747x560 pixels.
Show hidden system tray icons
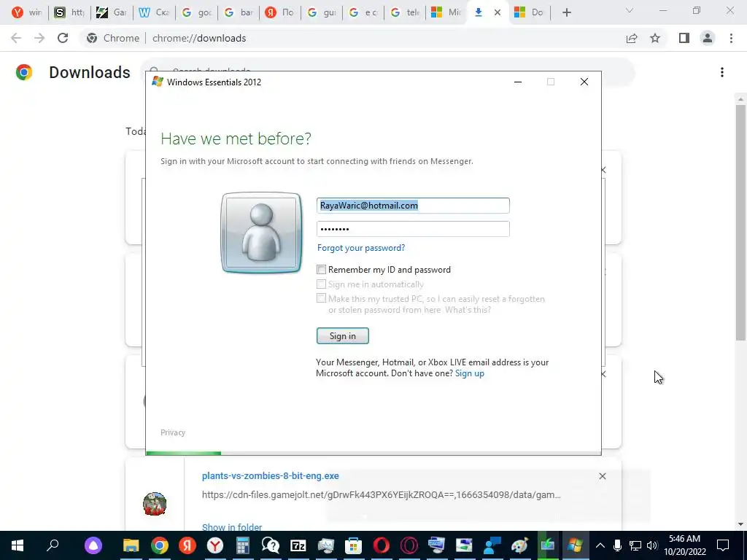[600, 545]
